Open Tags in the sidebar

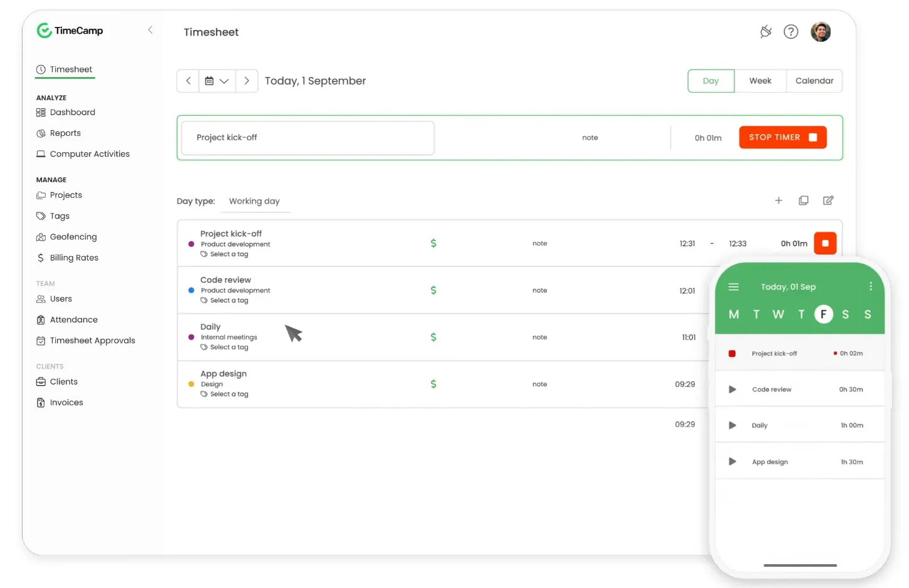pos(53,216)
